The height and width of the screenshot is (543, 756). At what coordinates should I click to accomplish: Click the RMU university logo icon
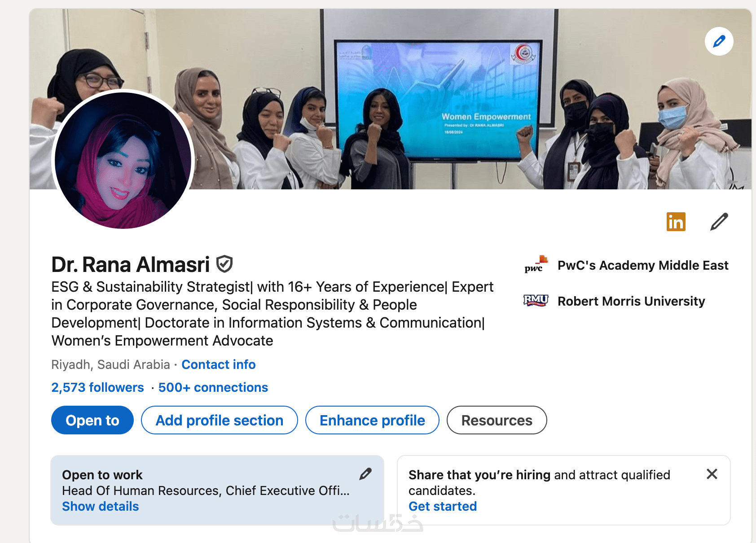click(536, 301)
